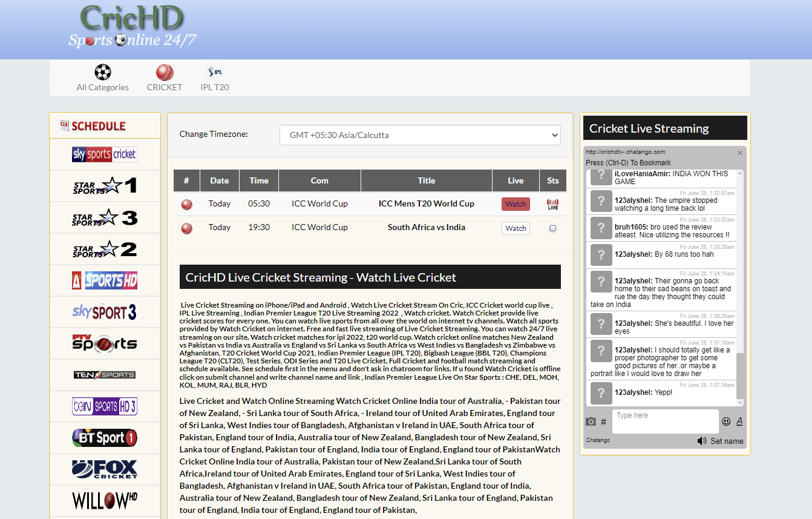Open the IPL T20 category

[215, 79]
